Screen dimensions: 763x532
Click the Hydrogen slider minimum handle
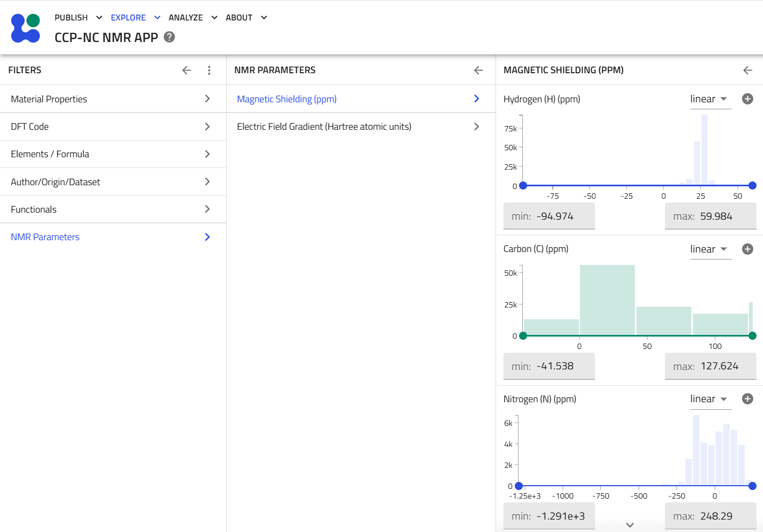point(523,186)
